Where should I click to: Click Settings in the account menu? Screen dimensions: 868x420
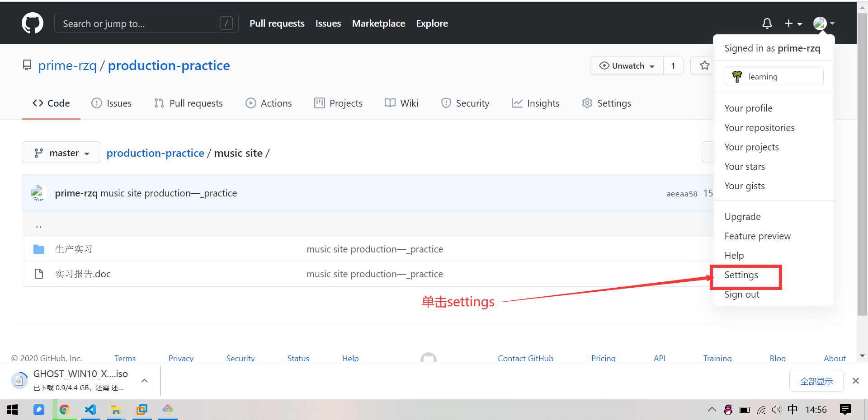(x=741, y=275)
